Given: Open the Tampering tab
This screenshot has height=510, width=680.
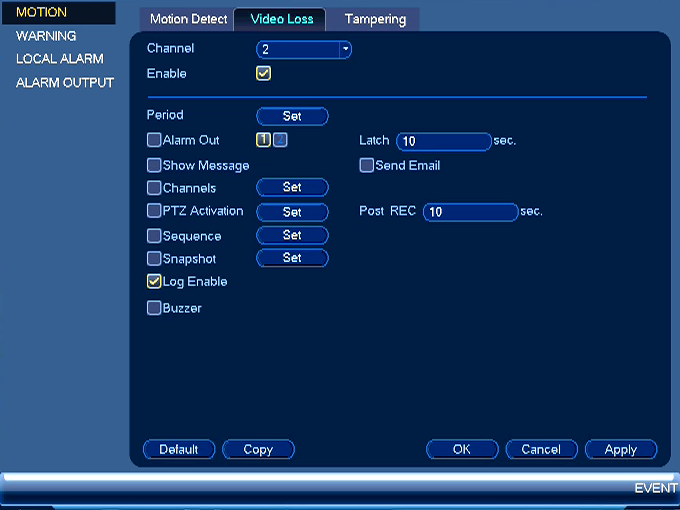Looking at the screenshot, I should (x=374, y=20).
